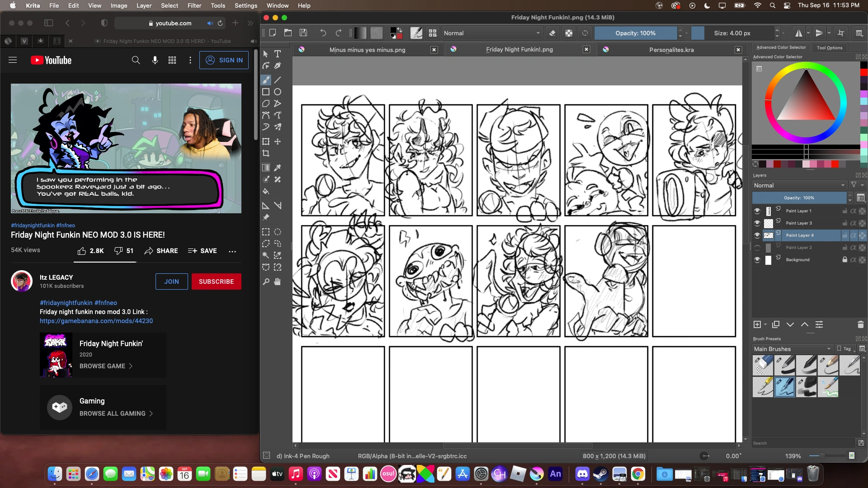The width and height of the screenshot is (868, 488).
Task: Open layer blending mode Normal dropdown
Action: pos(799,185)
